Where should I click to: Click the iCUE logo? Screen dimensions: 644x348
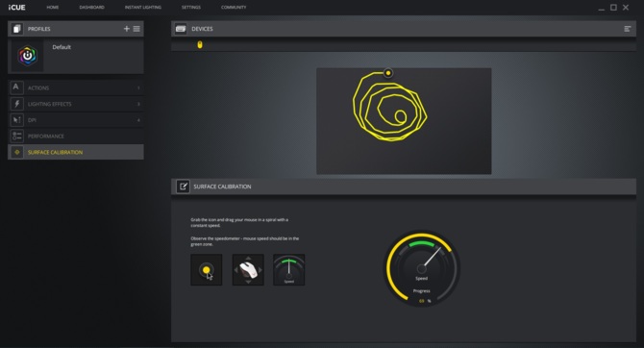(17, 8)
